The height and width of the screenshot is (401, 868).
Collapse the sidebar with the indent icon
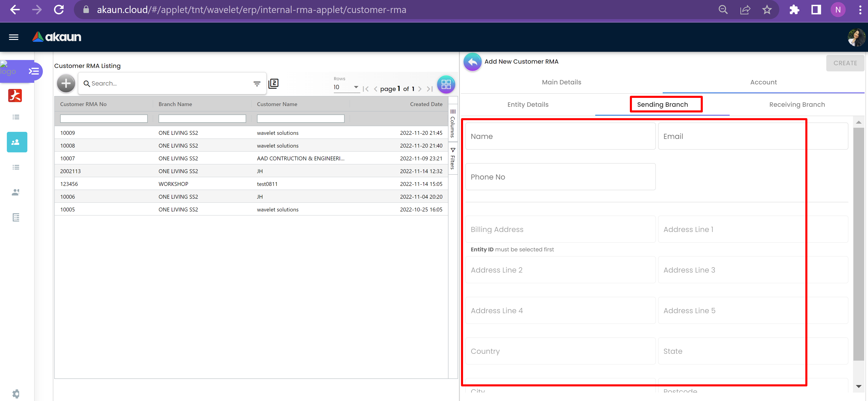(x=34, y=71)
